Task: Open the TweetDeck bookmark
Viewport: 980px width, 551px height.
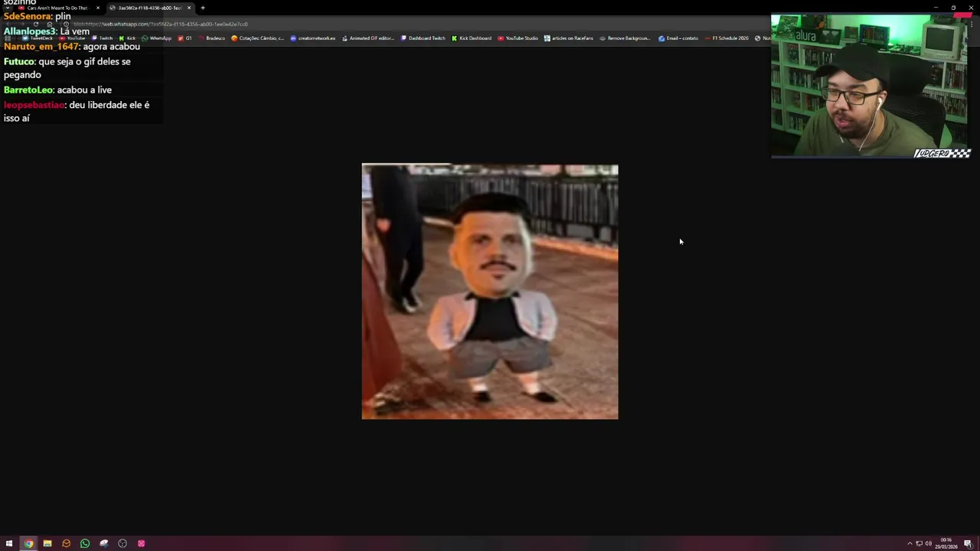Action: (x=38, y=38)
